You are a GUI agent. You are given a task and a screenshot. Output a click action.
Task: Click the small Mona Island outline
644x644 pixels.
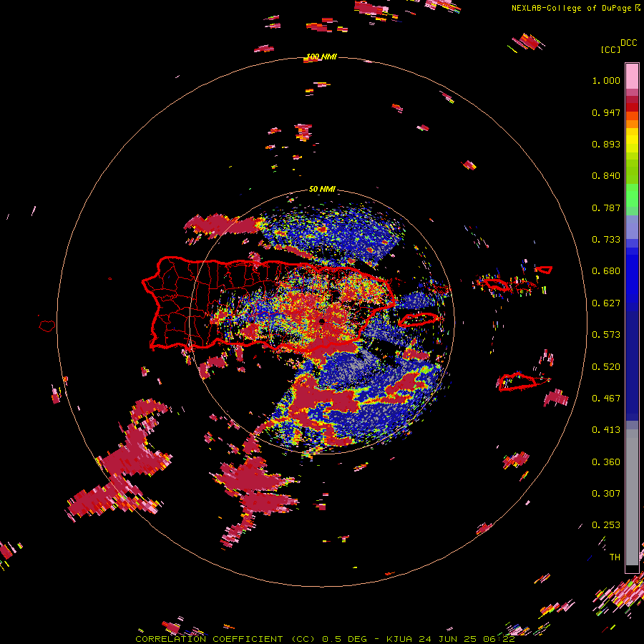click(x=47, y=326)
